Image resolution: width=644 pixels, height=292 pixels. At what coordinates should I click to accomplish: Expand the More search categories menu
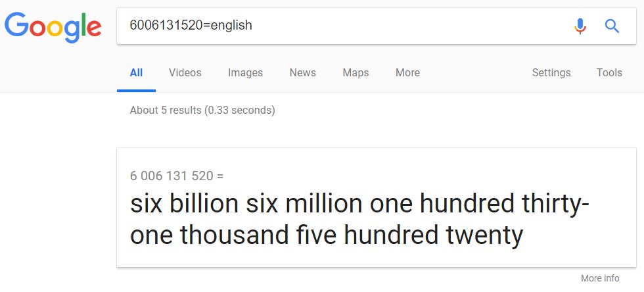click(x=407, y=73)
